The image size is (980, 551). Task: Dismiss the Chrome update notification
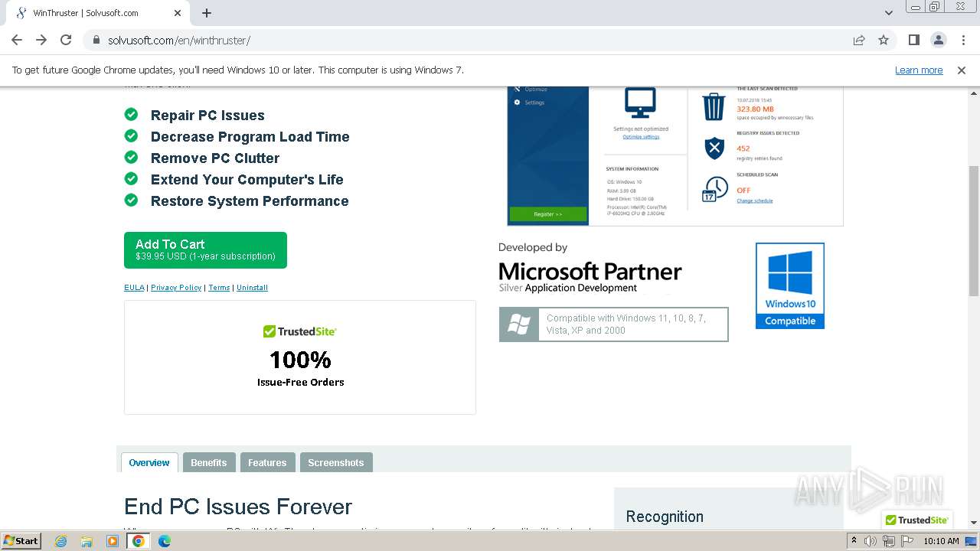coord(962,70)
